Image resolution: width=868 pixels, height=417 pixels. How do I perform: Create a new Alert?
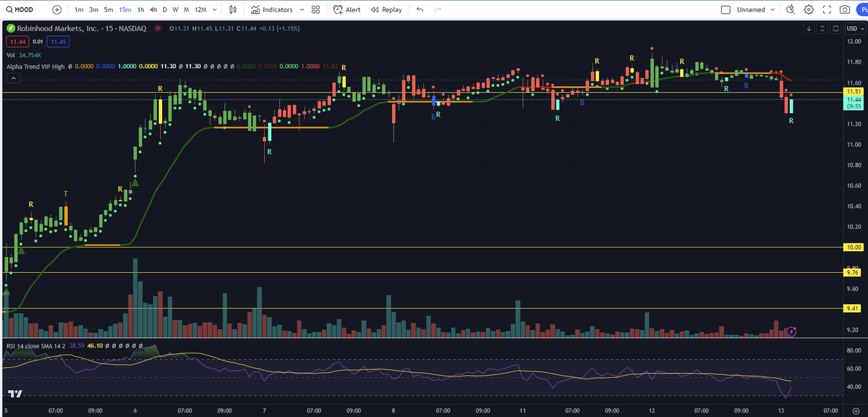pyautogui.click(x=347, y=10)
